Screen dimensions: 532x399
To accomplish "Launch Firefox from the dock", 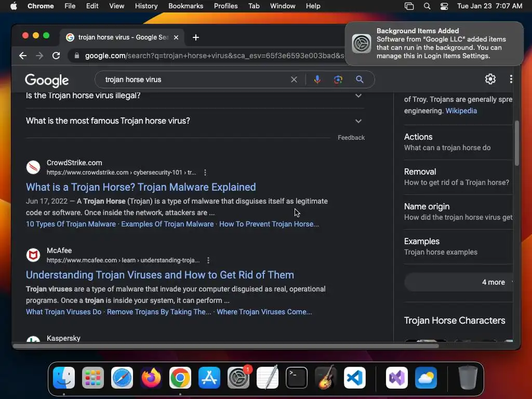I will coord(151,378).
